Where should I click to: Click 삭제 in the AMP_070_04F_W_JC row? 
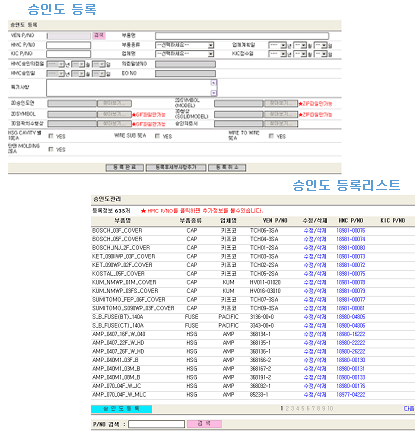click(321, 386)
